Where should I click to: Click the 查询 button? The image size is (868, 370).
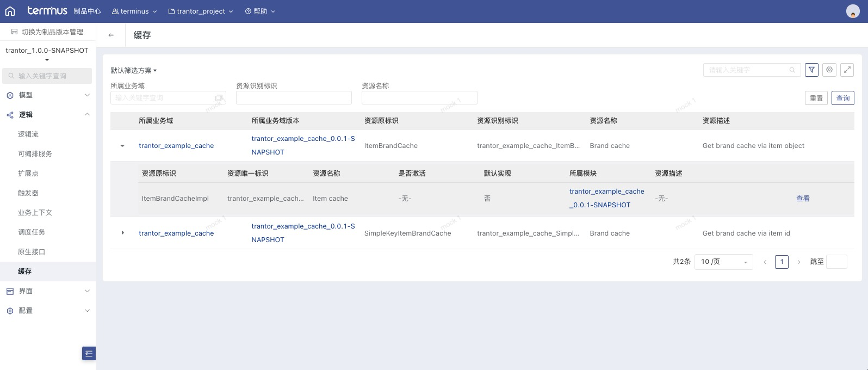(x=842, y=98)
